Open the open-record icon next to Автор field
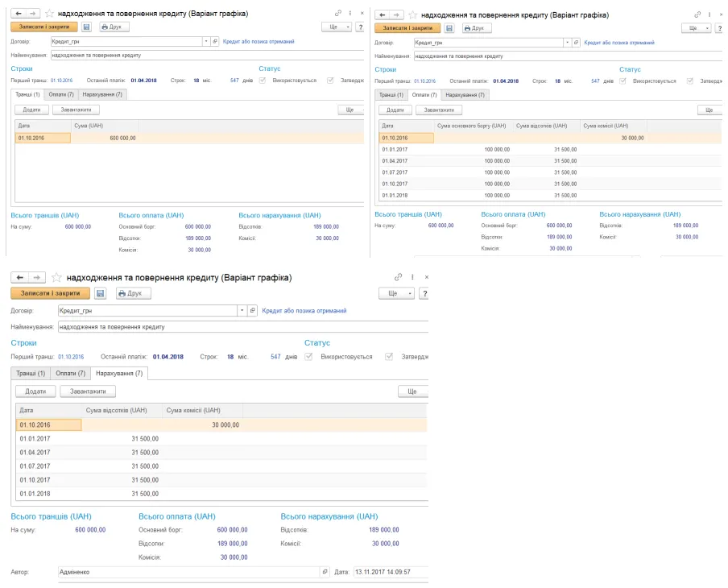This screenshot has width=728, height=588. click(x=325, y=572)
